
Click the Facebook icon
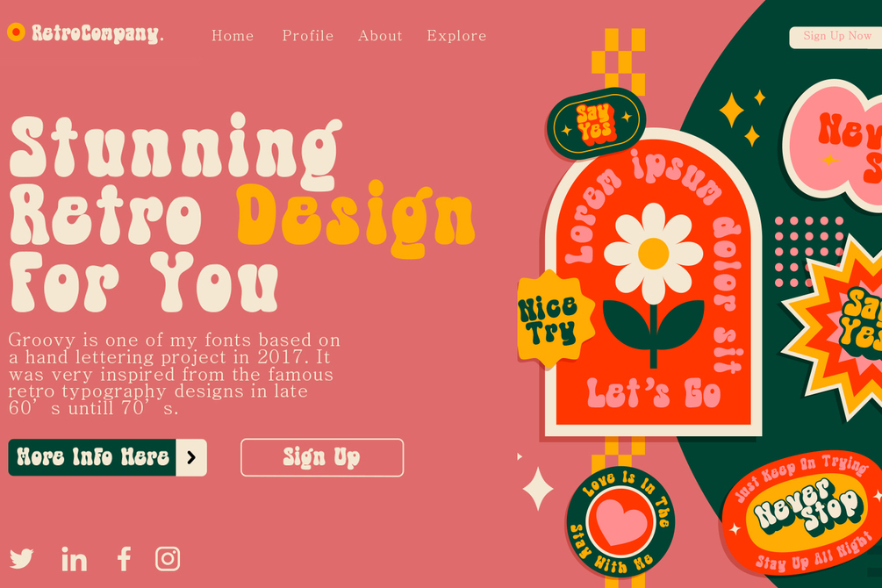coord(124,559)
